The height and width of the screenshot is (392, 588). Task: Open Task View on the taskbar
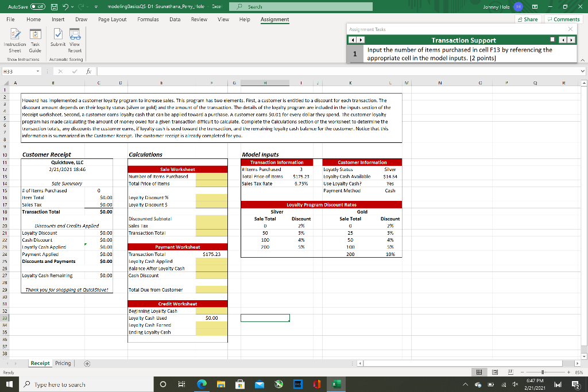click(182, 384)
